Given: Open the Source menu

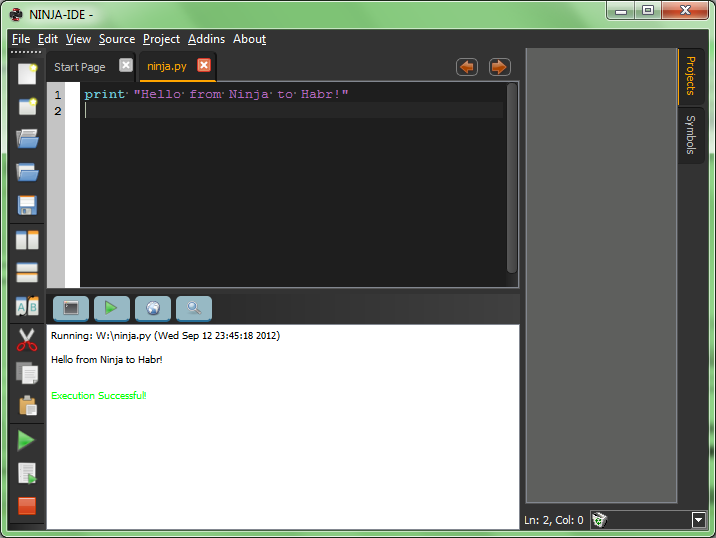Looking at the screenshot, I should pos(117,39).
